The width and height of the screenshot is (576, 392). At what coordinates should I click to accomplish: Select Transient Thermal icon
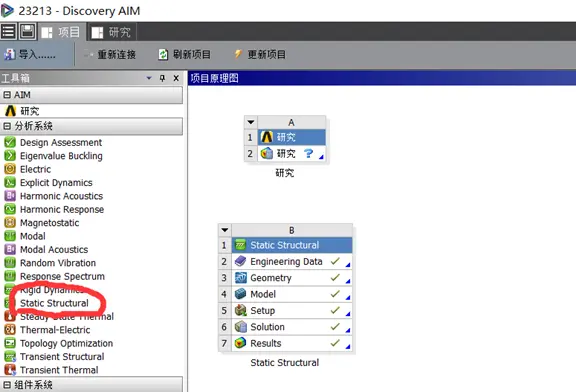pyautogui.click(x=10, y=370)
